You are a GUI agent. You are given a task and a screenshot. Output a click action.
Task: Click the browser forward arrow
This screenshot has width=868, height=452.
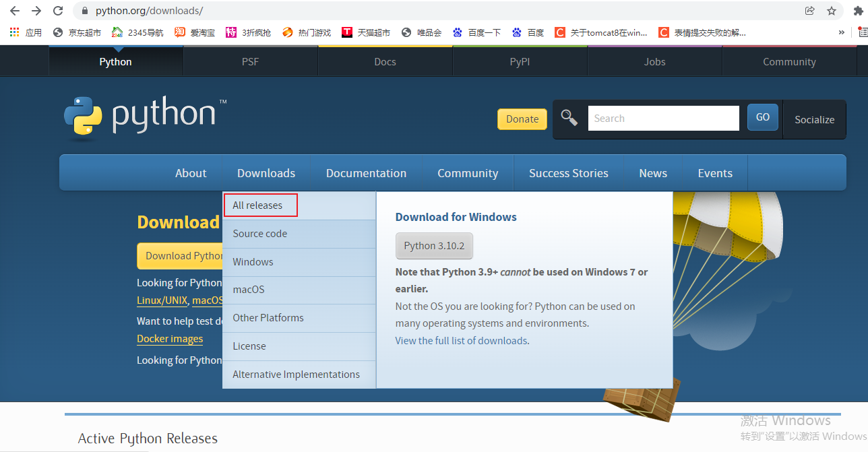36,11
